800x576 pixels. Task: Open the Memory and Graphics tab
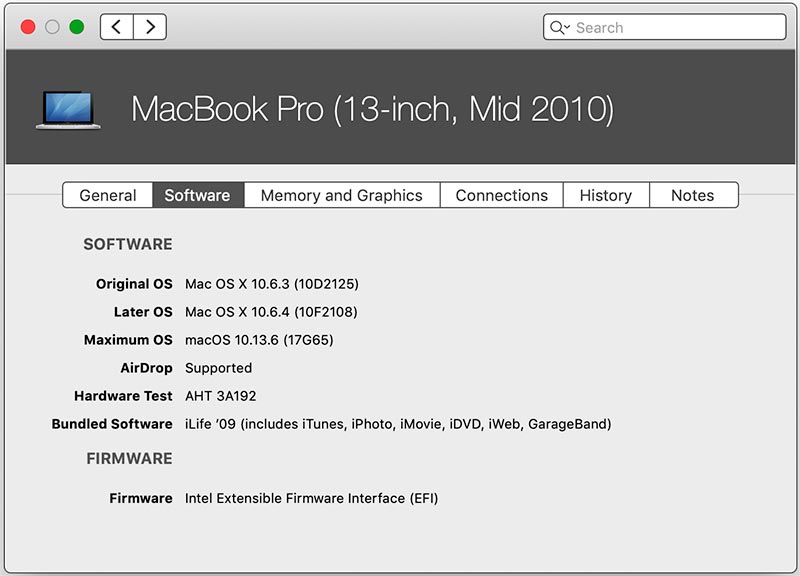click(342, 195)
